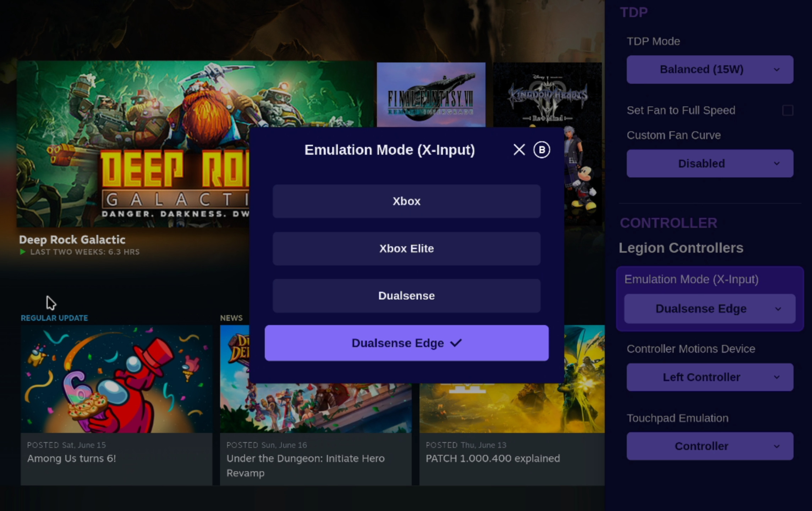Viewport: 812px width, 511px height.
Task: Click the NEWS label above the dungeon card
Action: pos(231,318)
